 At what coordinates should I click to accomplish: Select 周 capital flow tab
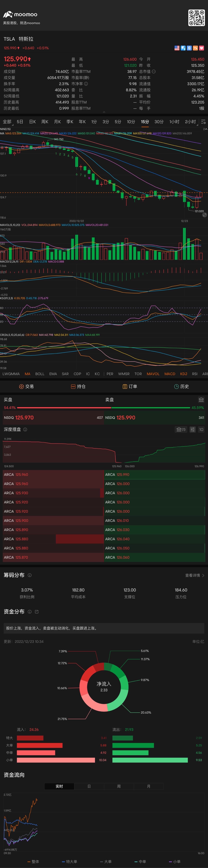tap(119, 787)
